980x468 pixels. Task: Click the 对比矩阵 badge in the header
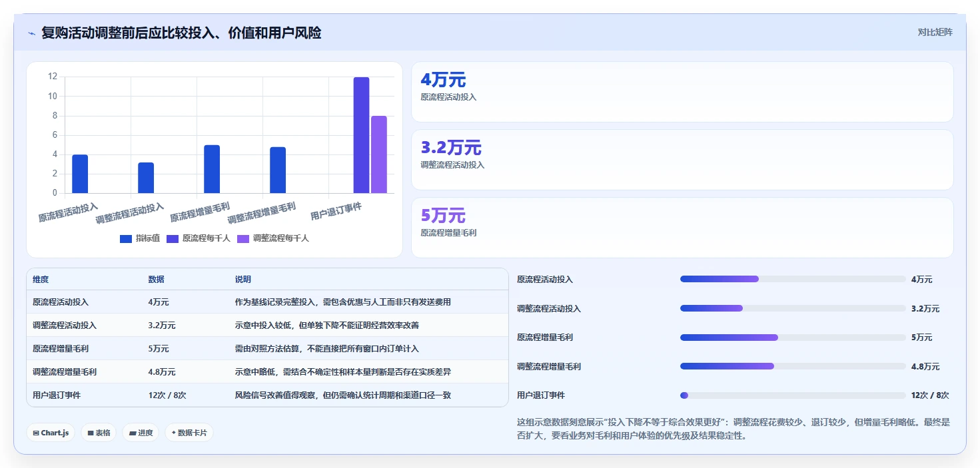[935, 32]
